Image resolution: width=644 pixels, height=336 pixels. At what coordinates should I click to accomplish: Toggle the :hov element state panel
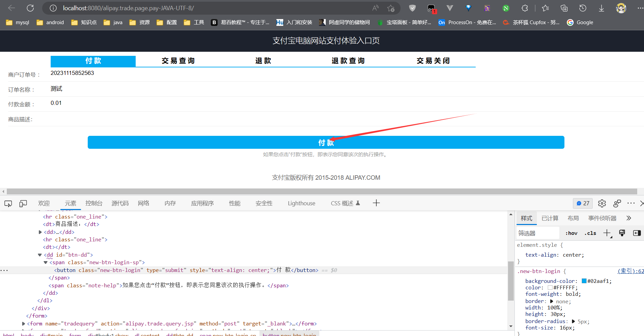[571, 233]
